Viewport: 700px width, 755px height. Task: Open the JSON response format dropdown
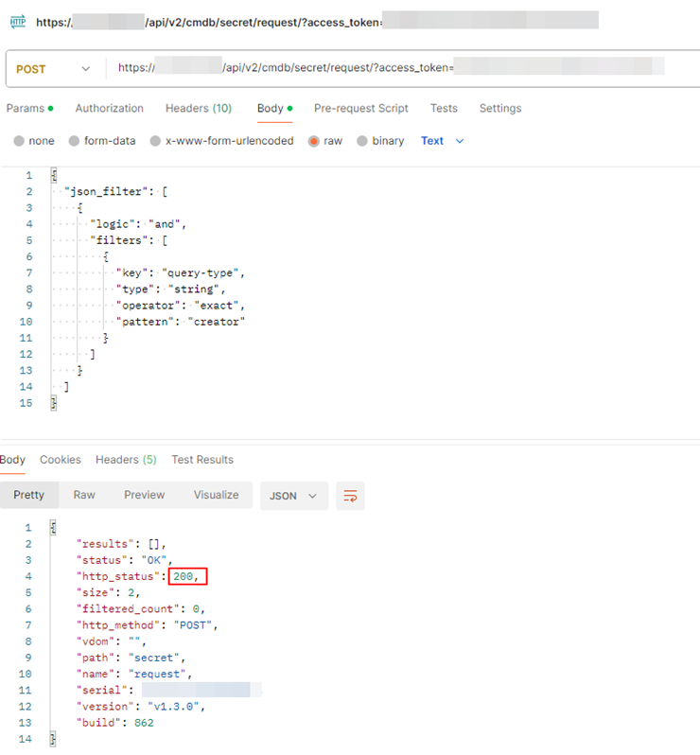tap(293, 496)
